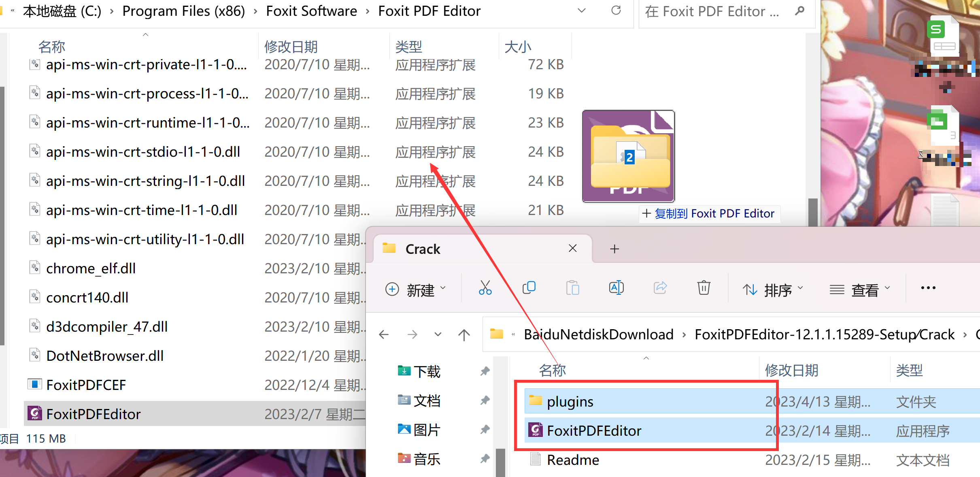Unpin the 图片 folder pin icon
The height and width of the screenshot is (477, 980).
[x=485, y=430]
